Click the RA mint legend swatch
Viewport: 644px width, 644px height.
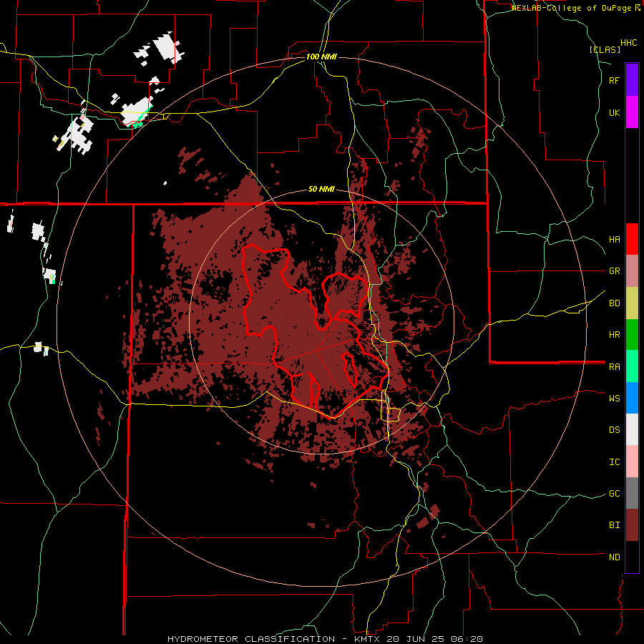click(632, 366)
